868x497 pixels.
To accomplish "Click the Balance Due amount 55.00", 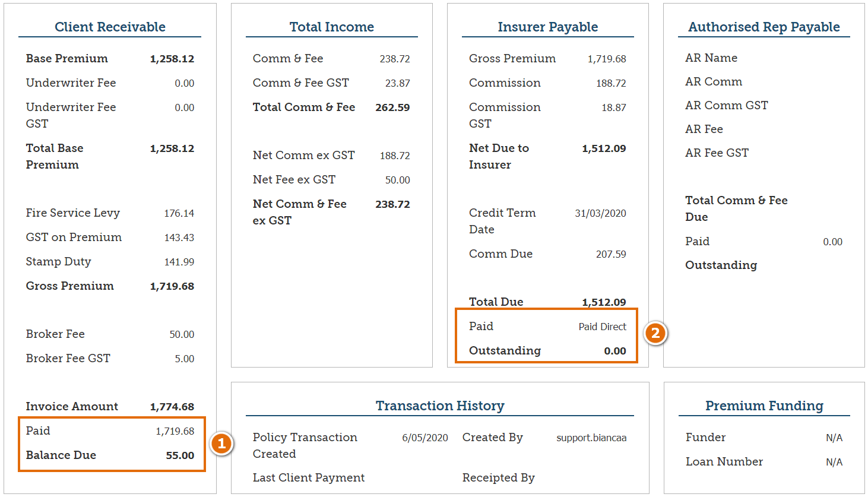I will pos(180,455).
